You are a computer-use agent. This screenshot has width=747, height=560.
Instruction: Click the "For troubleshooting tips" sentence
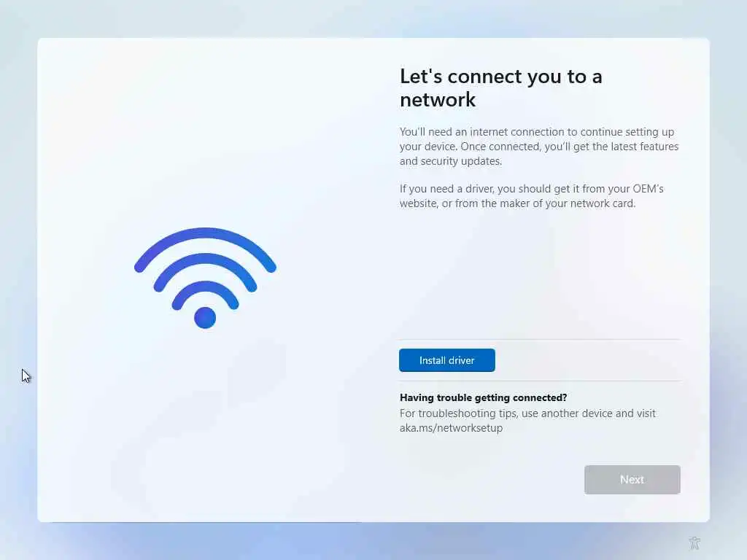527,421
